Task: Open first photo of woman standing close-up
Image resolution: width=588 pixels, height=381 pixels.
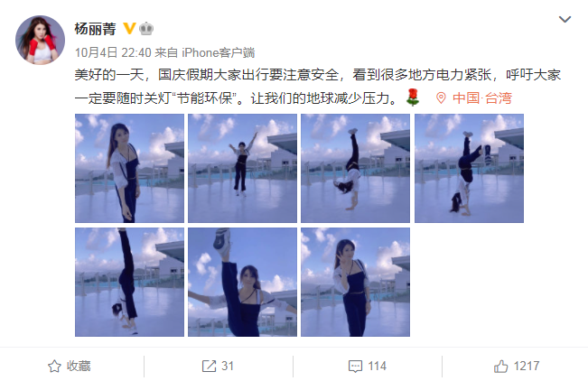Action: (129, 168)
